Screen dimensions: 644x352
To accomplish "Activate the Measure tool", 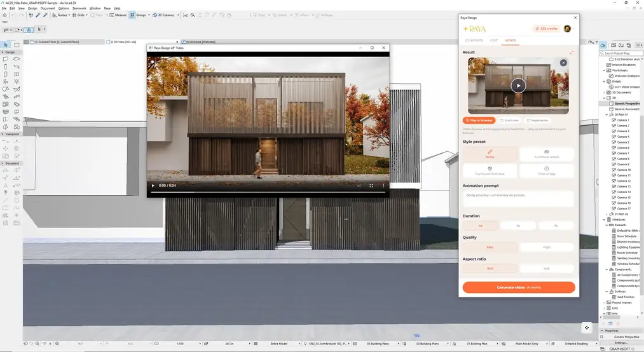I will click(118, 15).
